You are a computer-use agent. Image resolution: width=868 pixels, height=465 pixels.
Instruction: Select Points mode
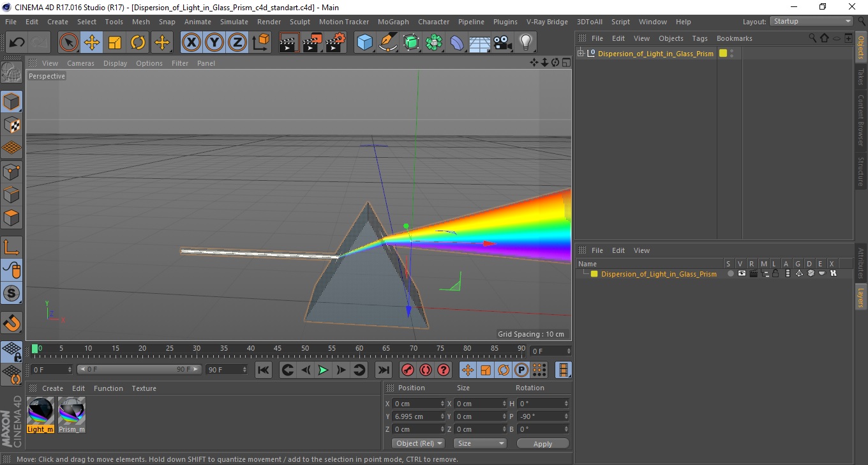pyautogui.click(x=11, y=171)
